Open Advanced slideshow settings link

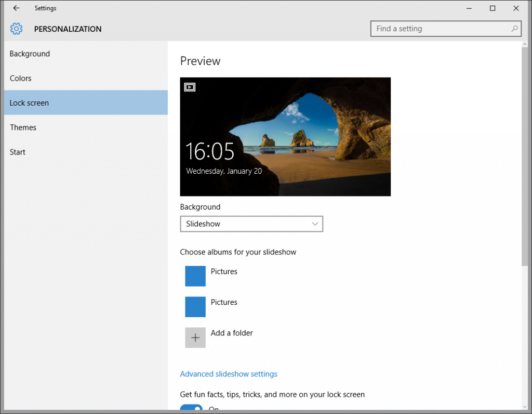pos(229,374)
